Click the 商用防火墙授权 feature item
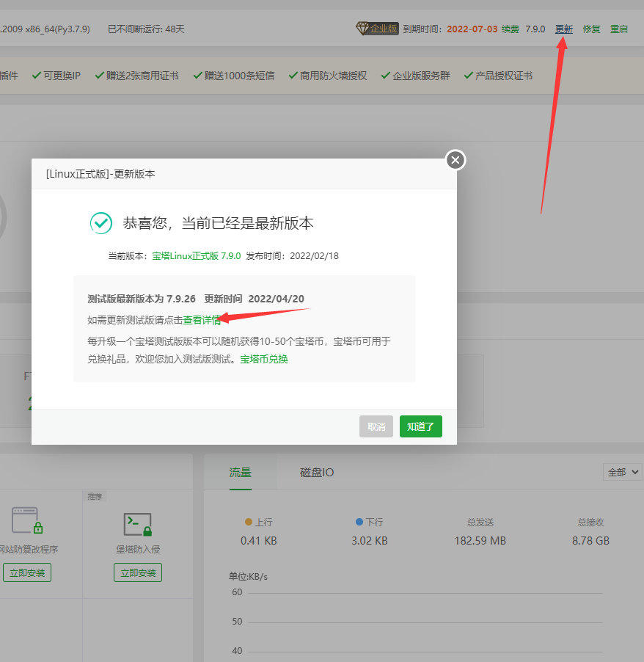 328,76
